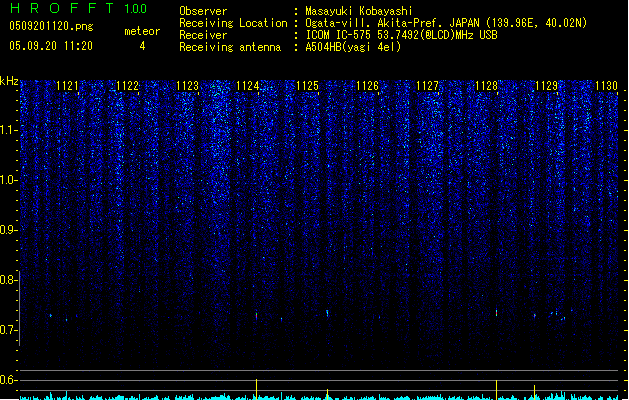Click the yellow detection spike under 1124
The image size is (629, 400).
(256, 389)
